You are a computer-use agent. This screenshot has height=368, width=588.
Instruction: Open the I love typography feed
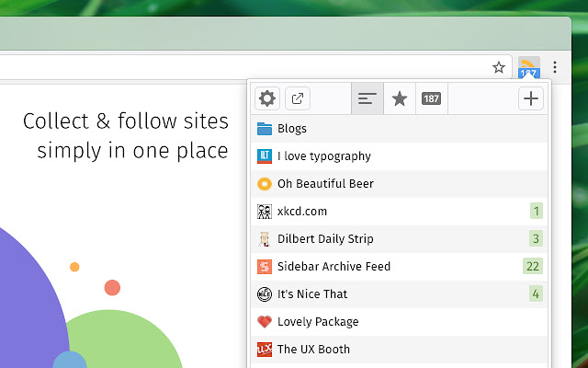click(323, 156)
